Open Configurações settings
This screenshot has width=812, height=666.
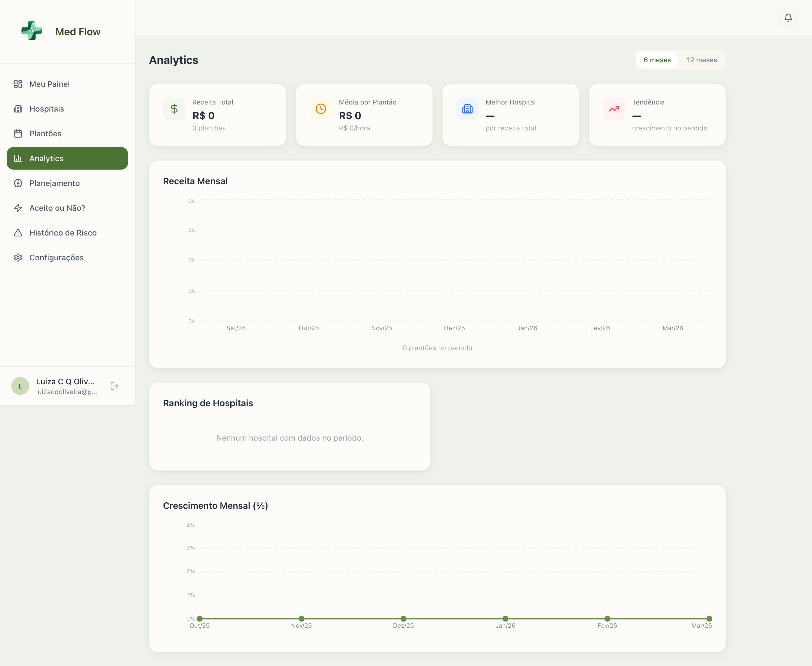[56, 258]
